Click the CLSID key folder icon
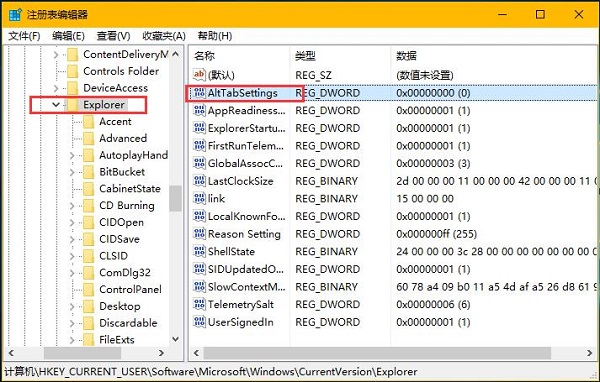 click(x=88, y=256)
